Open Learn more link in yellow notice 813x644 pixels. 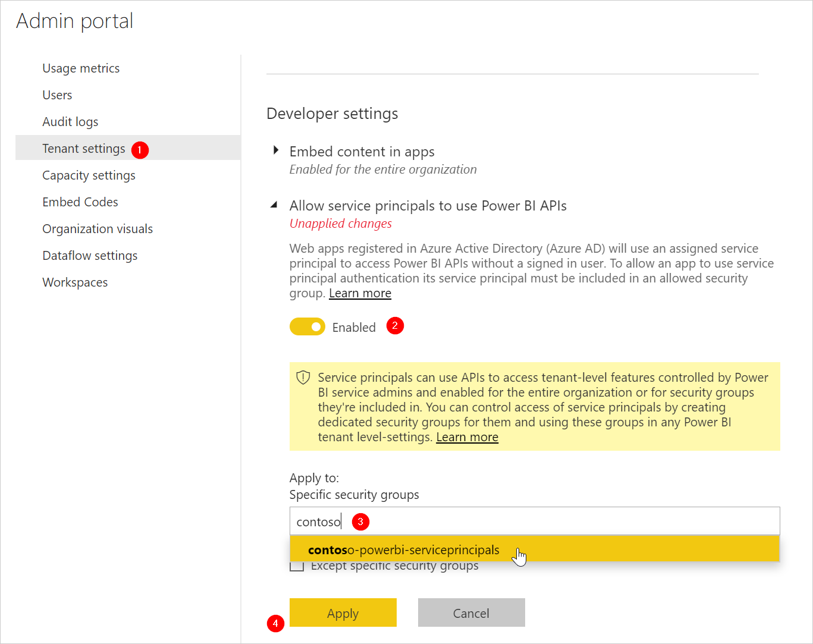467,437
